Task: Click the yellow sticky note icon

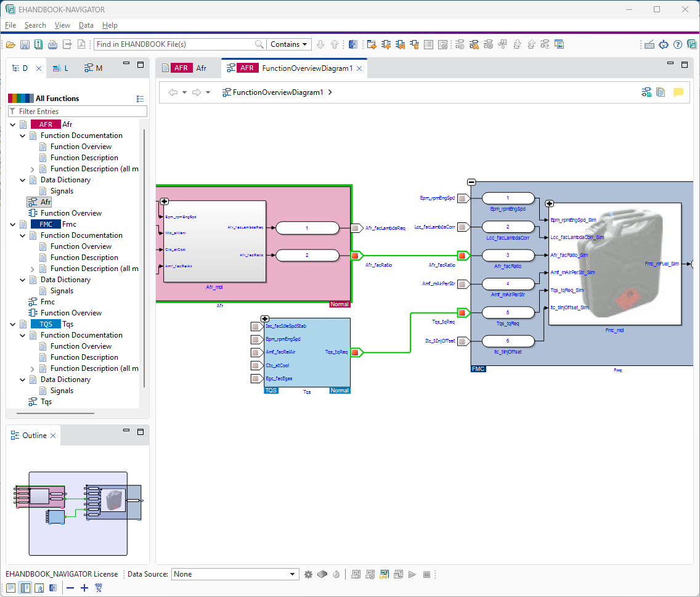Action: click(678, 92)
